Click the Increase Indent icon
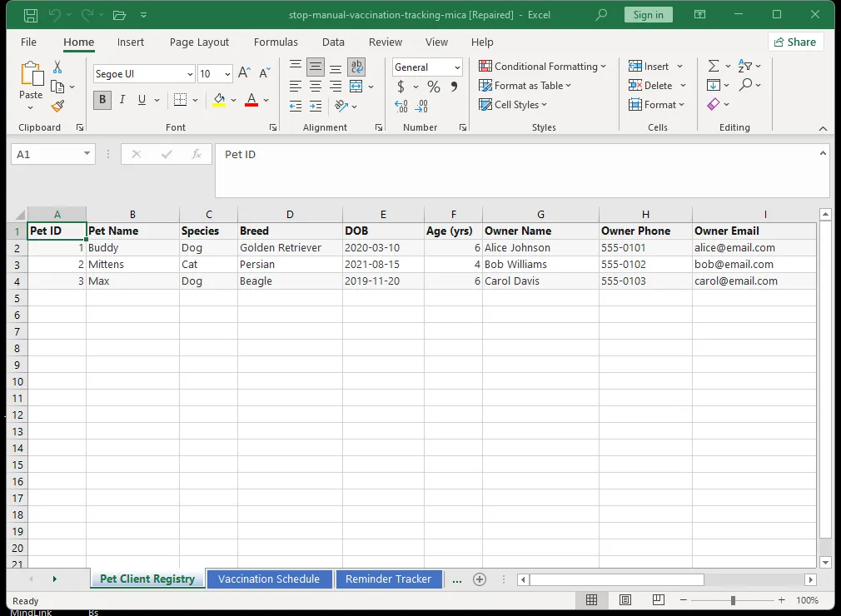The width and height of the screenshot is (841, 616). point(316,107)
